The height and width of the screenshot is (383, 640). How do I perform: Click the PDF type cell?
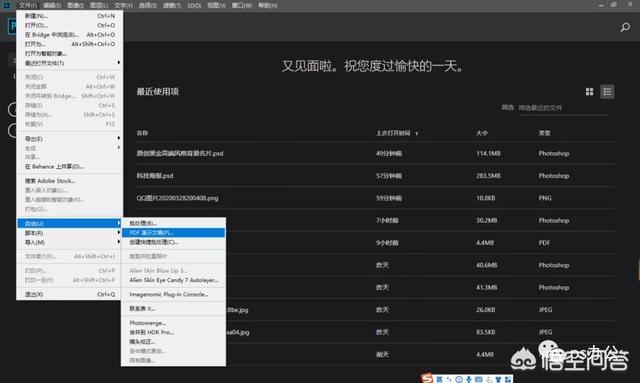point(544,243)
